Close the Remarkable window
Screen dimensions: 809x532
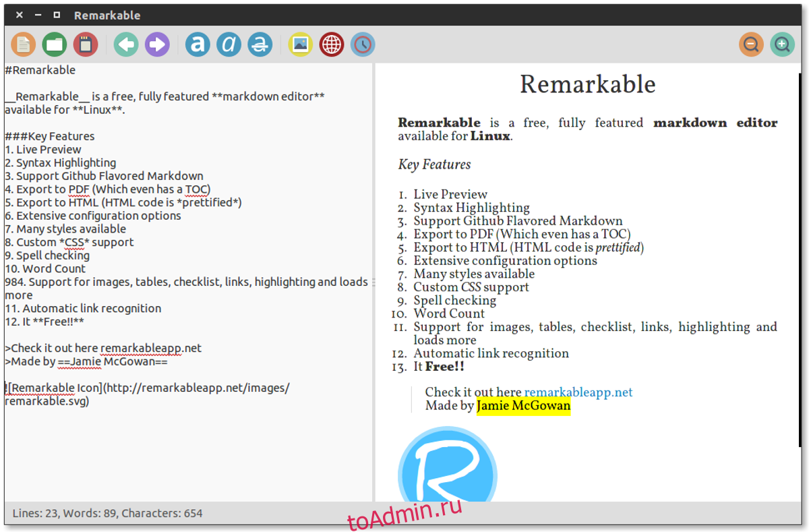point(19,15)
